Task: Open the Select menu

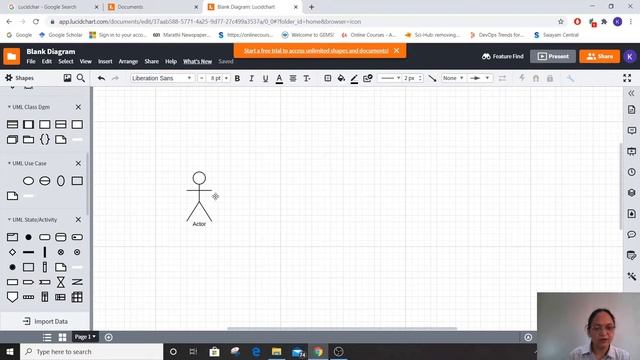Action: [66, 62]
